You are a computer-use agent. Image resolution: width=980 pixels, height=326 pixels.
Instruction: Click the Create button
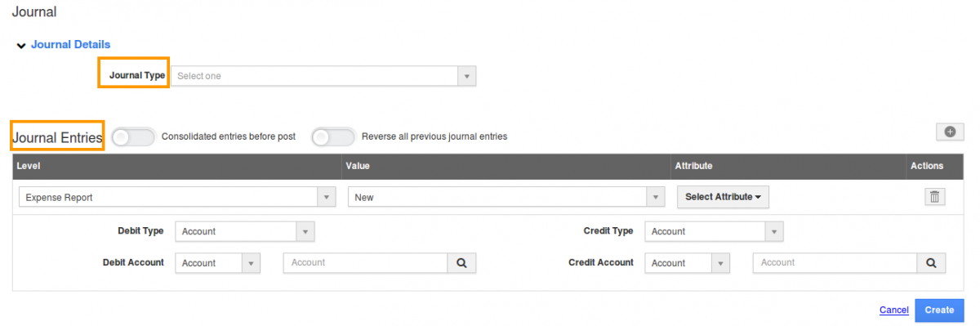click(x=939, y=310)
